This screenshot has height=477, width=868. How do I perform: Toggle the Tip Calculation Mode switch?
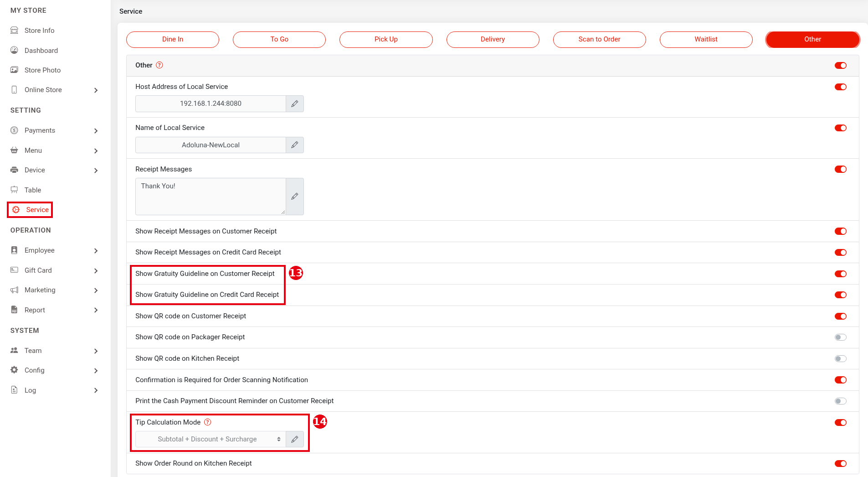(x=841, y=423)
